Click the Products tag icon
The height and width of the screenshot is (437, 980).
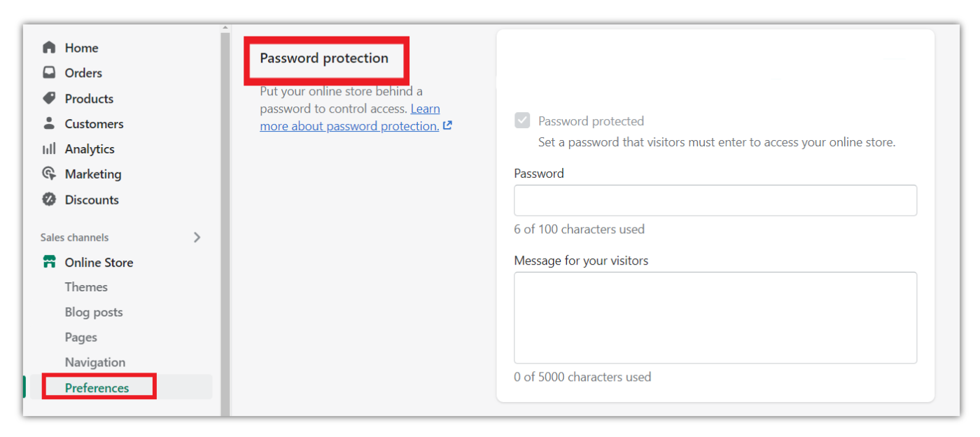coord(49,98)
